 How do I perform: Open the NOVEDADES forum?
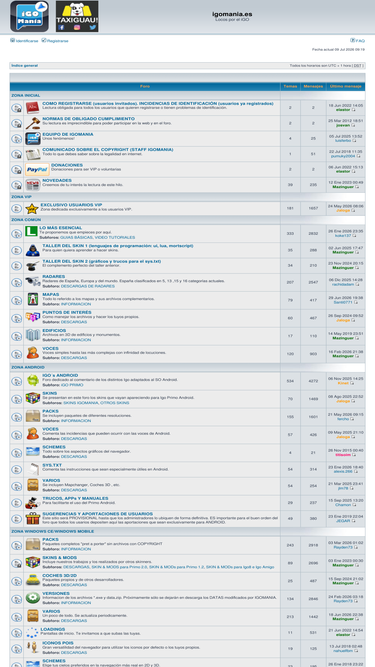pos(57,180)
